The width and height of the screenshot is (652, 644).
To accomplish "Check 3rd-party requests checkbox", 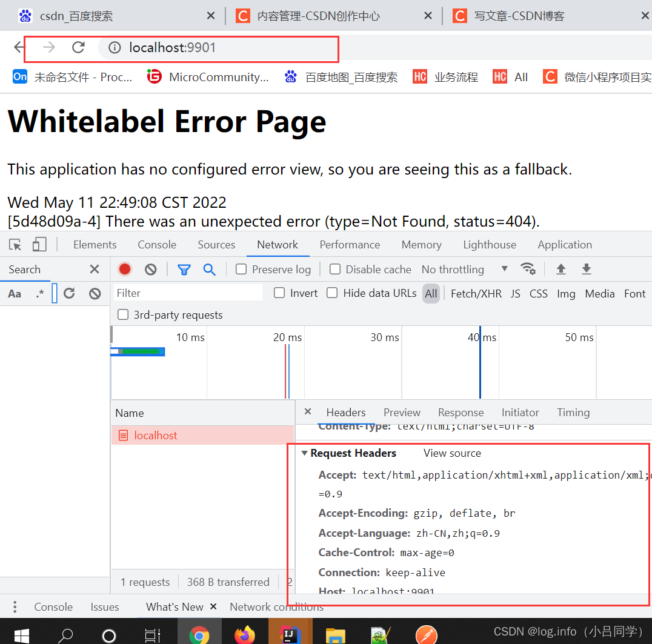I will click(123, 314).
